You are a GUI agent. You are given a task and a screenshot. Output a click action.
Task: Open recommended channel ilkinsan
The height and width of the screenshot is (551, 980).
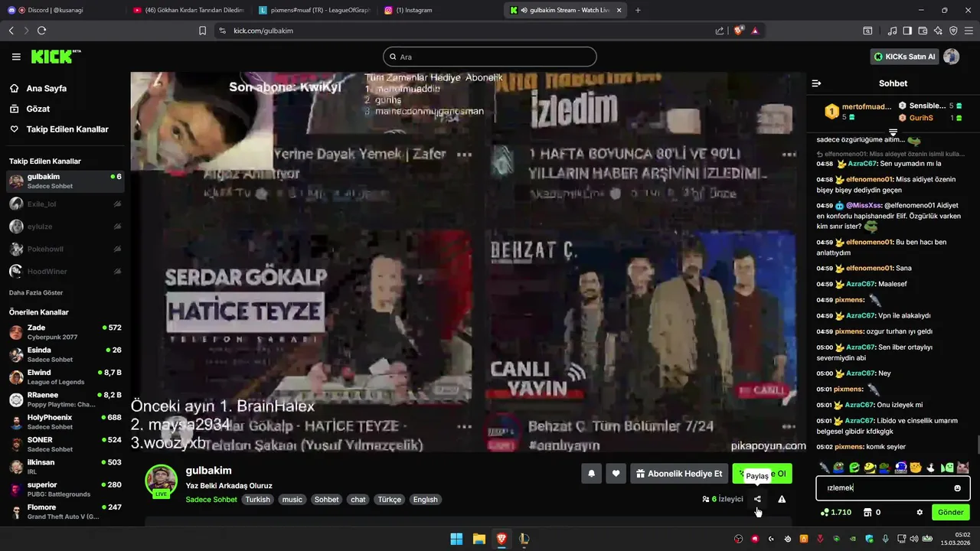tap(65, 467)
